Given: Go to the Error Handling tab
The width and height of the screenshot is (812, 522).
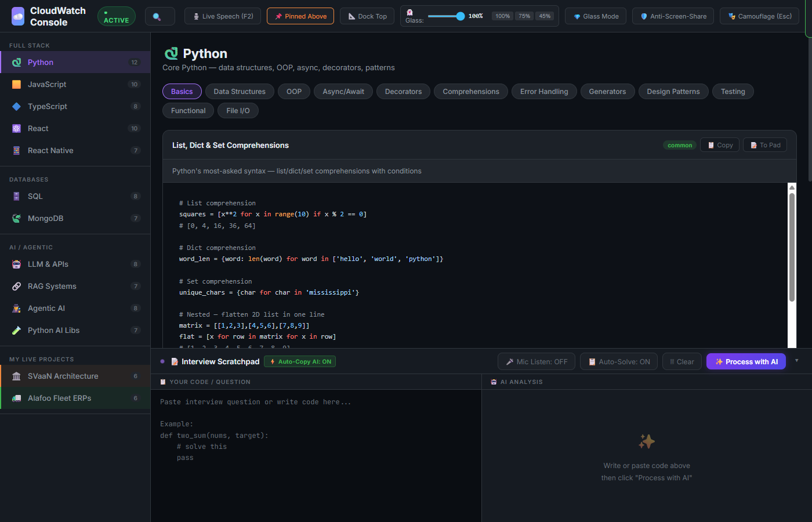Looking at the screenshot, I should [544, 92].
